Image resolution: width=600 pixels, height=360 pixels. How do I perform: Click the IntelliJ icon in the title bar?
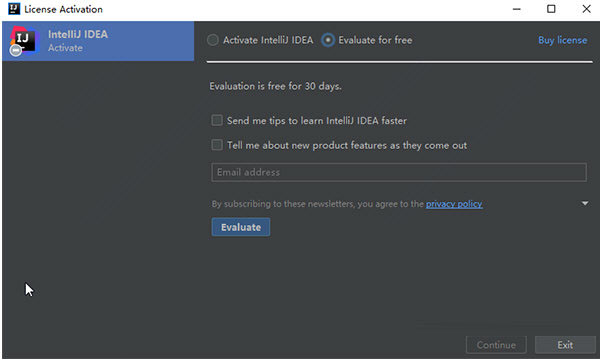coord(14,9)
